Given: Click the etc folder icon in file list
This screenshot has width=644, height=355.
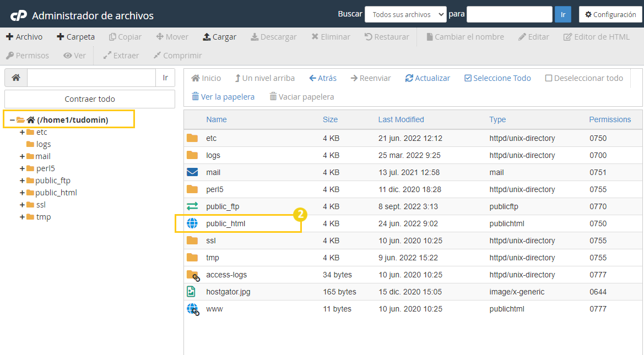Looking at the screenshot, I should (x=192, y=138).
